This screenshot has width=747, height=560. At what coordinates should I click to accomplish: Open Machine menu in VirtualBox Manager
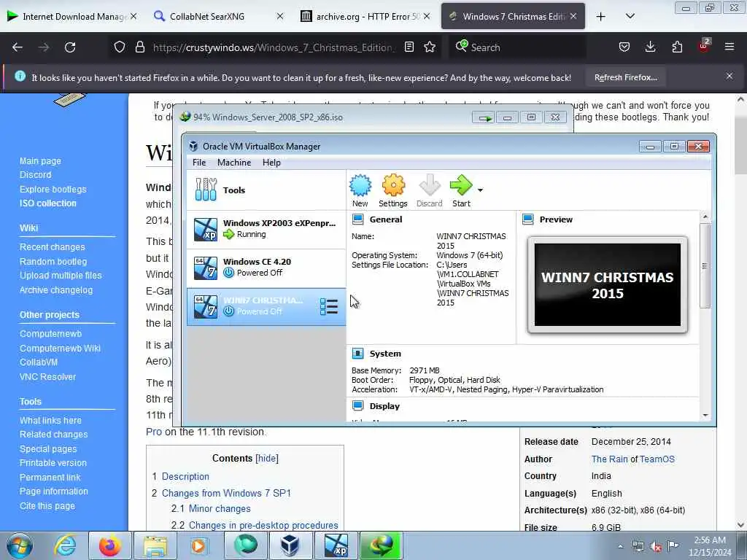click(234, 163)
